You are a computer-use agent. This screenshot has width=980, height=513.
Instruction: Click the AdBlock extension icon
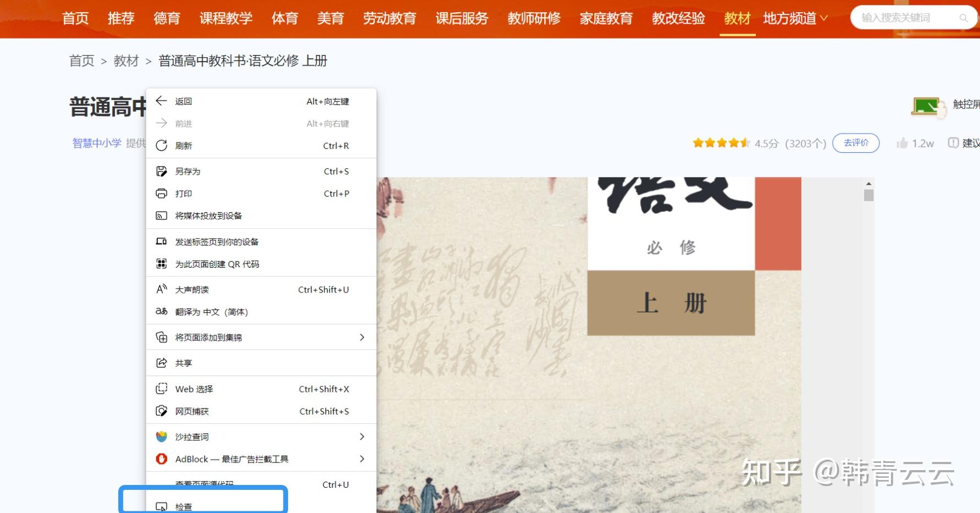[161, 459]
